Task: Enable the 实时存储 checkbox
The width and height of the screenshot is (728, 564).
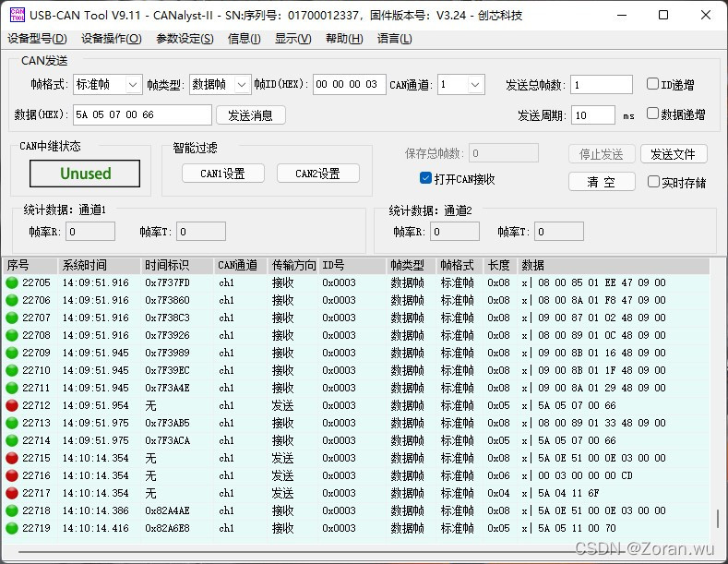Action: [x=653, y=182]
